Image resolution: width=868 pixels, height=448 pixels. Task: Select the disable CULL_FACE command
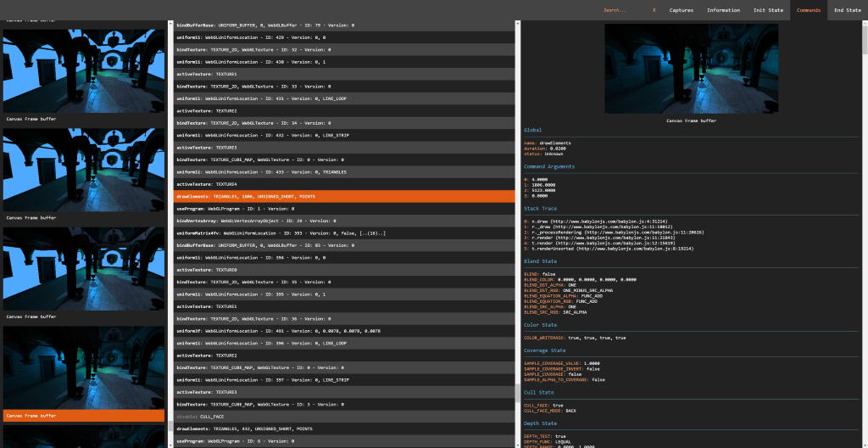click(344, 417)
